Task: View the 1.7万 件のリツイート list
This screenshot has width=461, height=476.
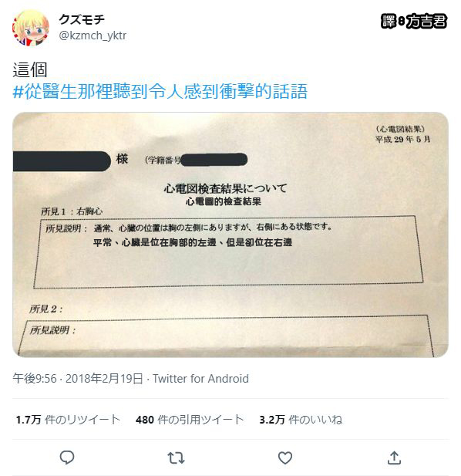Action: 69,420
